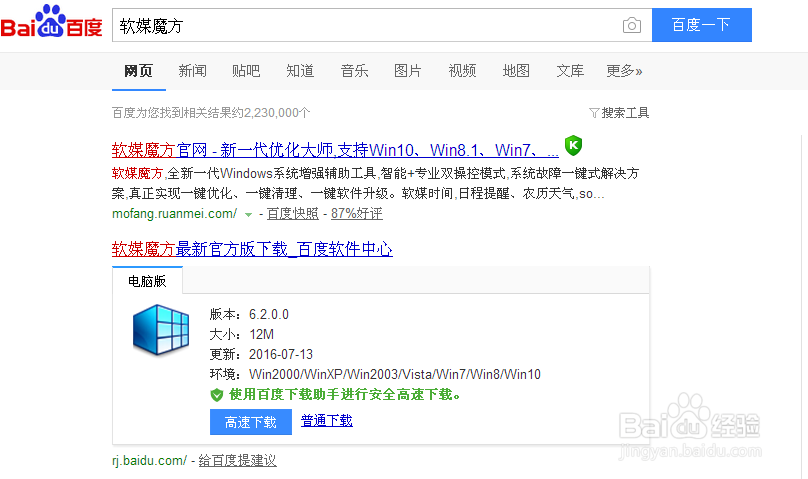Viewport: 808px width, 479px height.
Task: Click mofang.ruanmei.com/ URL text
Action: click(175, 213)
